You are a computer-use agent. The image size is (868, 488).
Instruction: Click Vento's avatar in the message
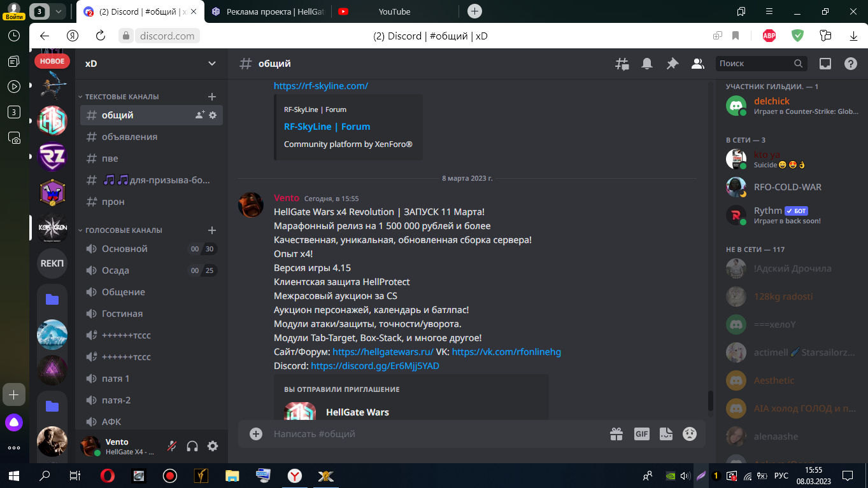coord(251,205)
